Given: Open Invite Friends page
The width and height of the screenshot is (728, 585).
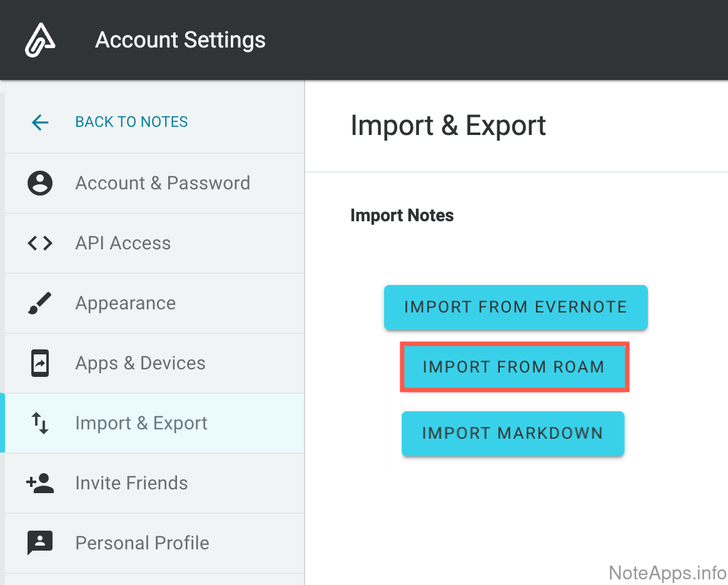Looking at the screenshot, I should tap(131, 483).
